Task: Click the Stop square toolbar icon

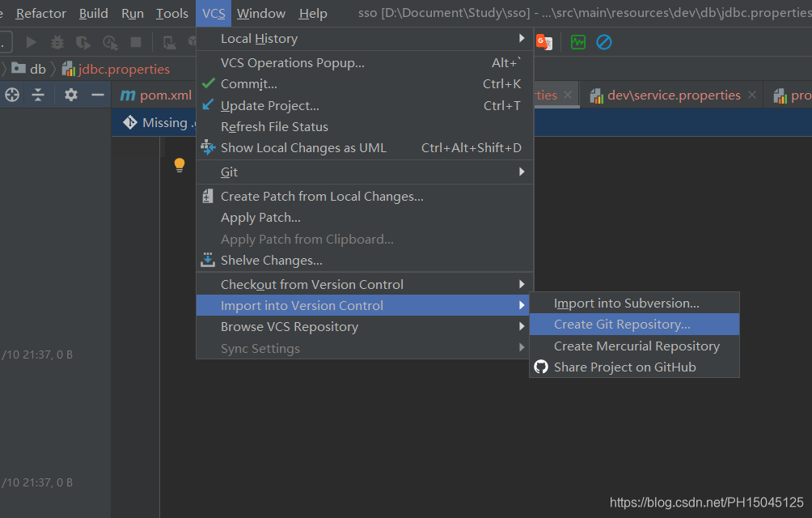Action: [x=136, y=42]
